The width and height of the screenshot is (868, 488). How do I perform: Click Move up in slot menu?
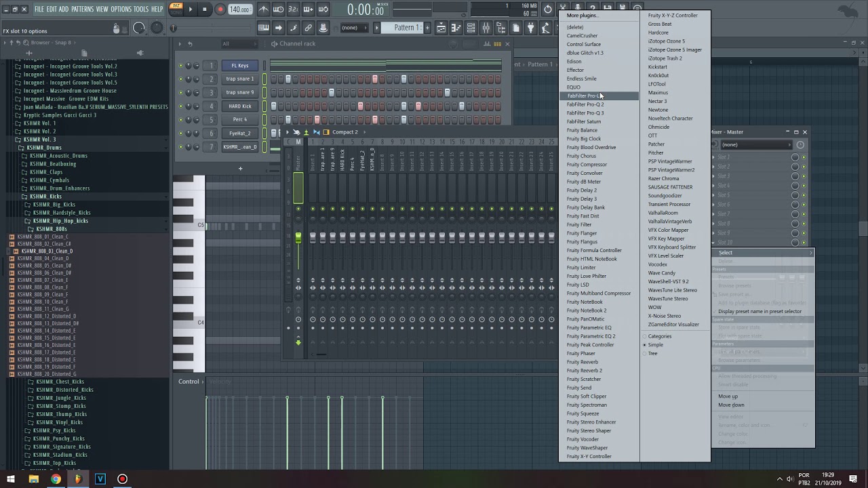click(728, 396)
